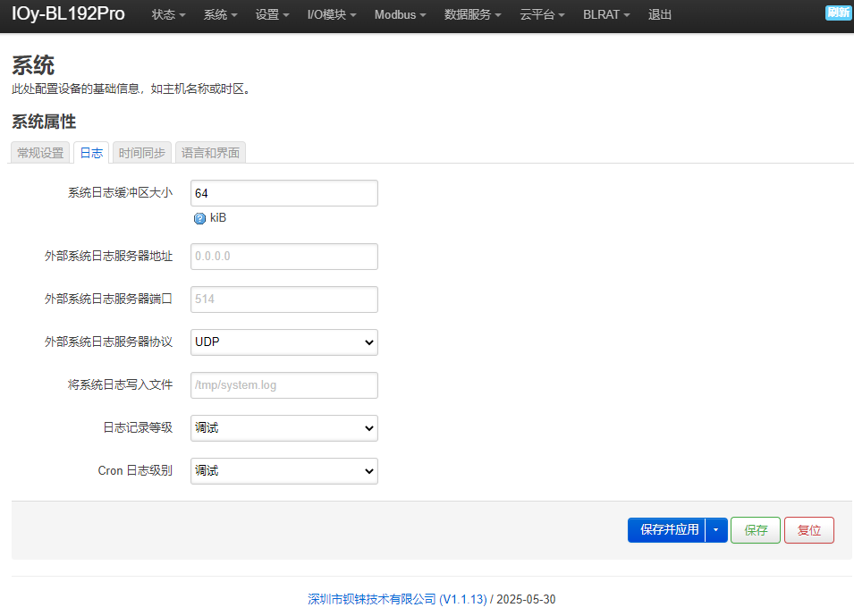Expand the 保存并应用 arrow options
Screen dimensions: 854x616
point(716,530)
